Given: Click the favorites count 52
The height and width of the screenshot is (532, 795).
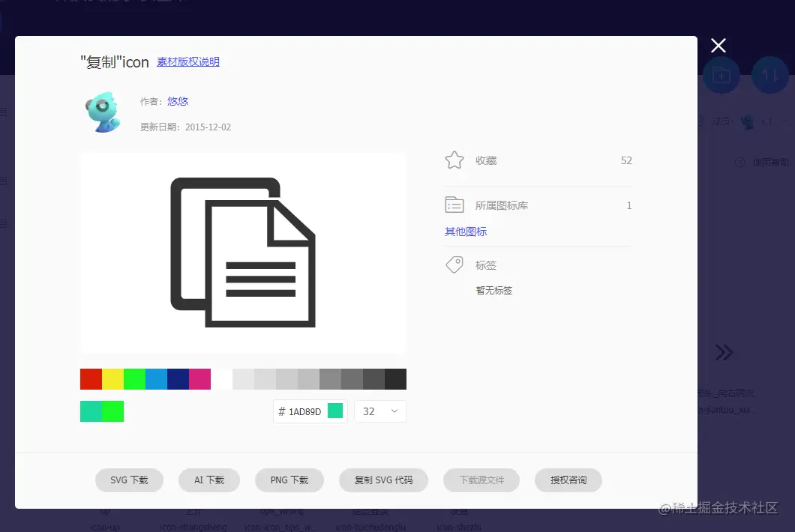Looking at the screenshot, I should (626, 160).
